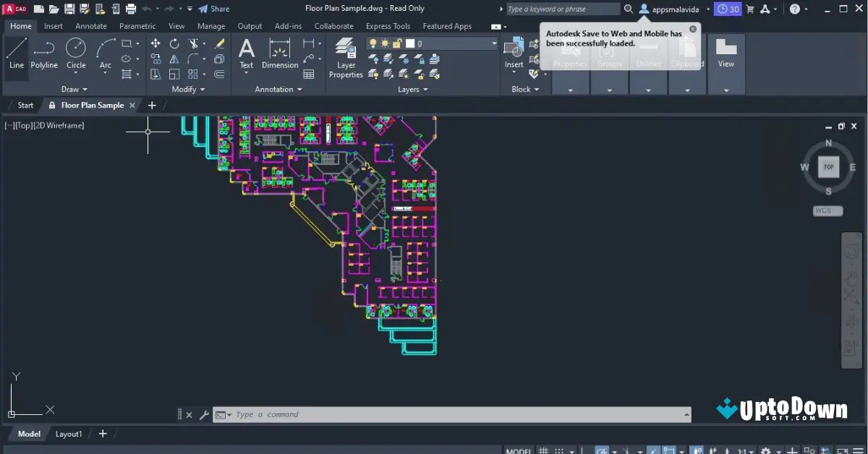Click the Share button in the title bar

coord(215,9)
